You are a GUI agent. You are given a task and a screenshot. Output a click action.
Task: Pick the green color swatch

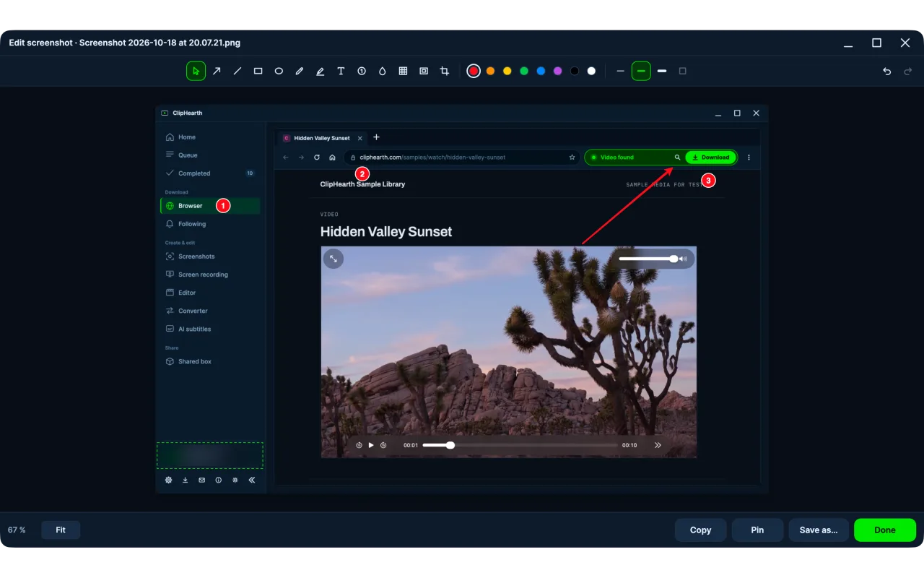pyautogui.click(x=524, y=71)
